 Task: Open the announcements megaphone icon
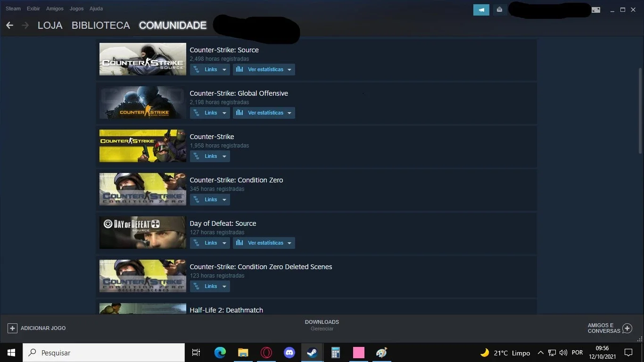[x=481, y=9]
